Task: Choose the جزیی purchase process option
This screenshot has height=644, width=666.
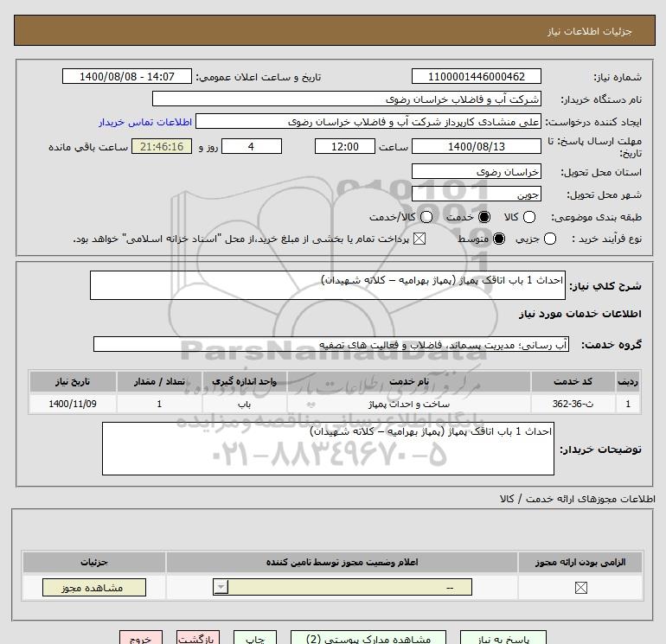Action: (x=549, y=239)
